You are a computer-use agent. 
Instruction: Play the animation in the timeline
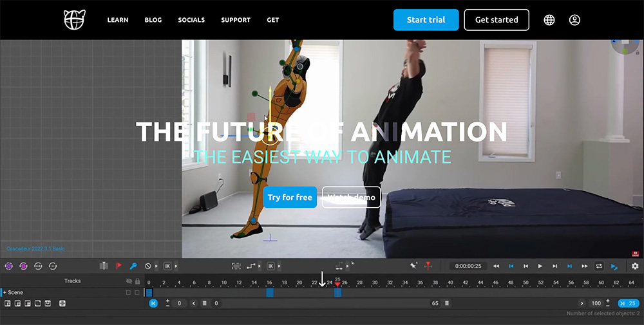(540, 266)
